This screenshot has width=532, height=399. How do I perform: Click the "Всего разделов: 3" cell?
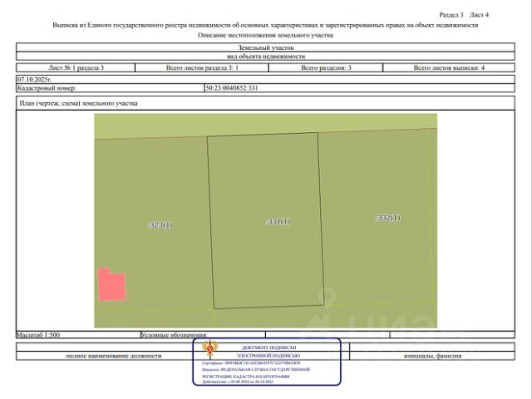pyautogui.click(x=326, y=68)
